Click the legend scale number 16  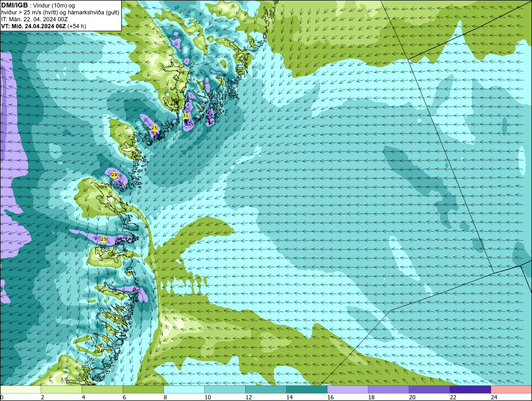tap(330, 397)
